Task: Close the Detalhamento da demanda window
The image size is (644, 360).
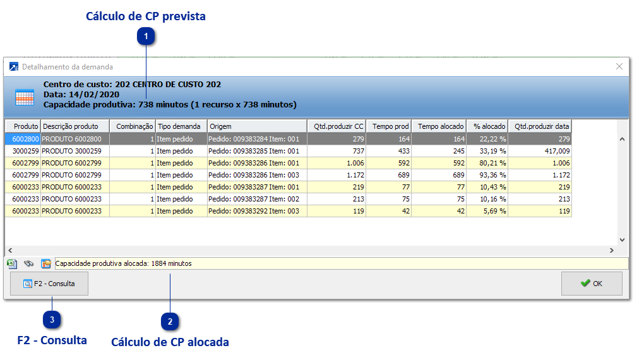Action: click(x=619, y=66)
